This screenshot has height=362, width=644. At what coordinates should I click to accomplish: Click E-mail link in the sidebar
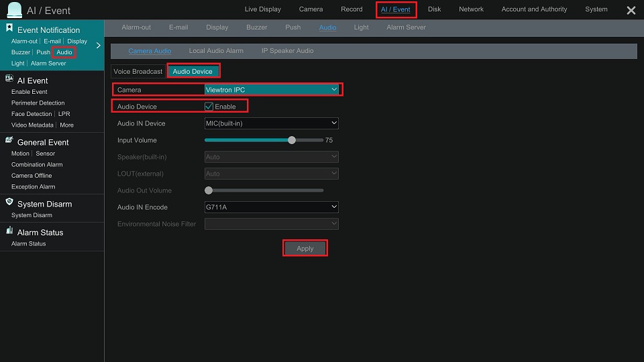(x=52, y=41)
